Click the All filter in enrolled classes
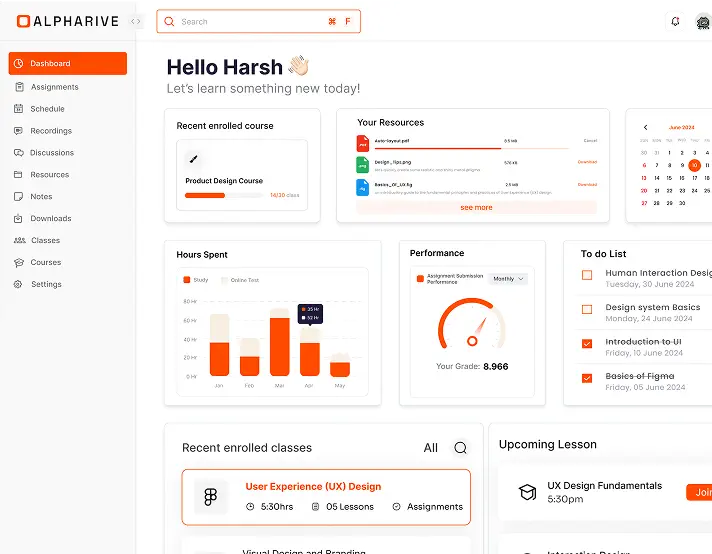712x554 pixels. coord(430,448)
